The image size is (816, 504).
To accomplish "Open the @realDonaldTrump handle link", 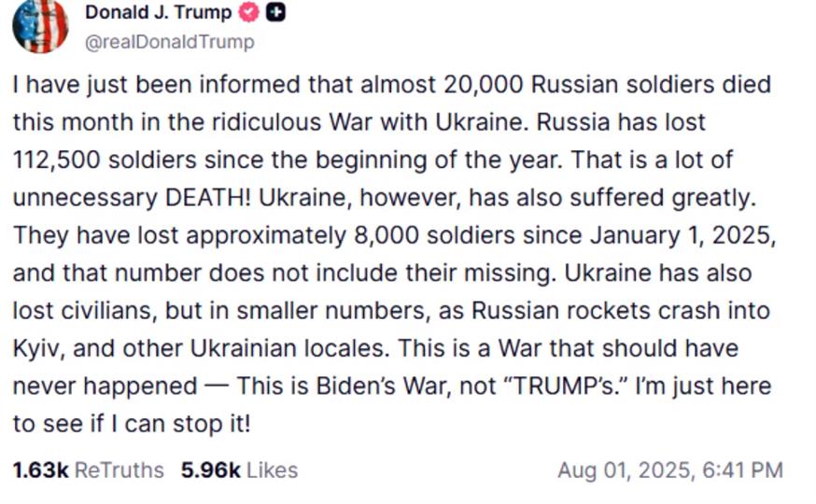I will click(170, 42).
